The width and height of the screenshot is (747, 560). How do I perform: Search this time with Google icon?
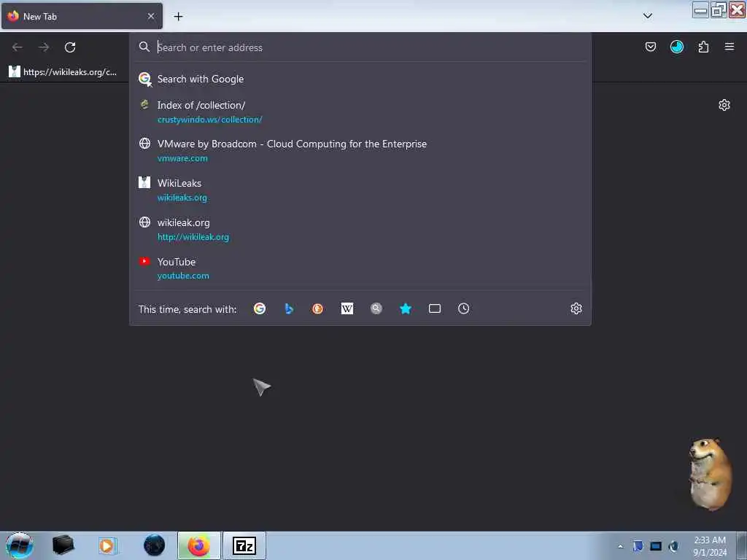tap(260, 308)
